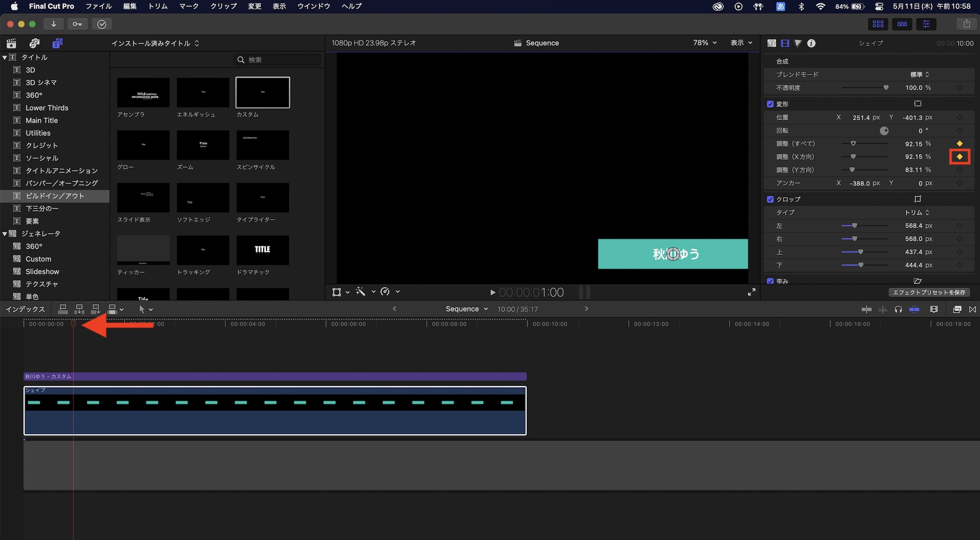Open the blend mode 標準 dropdown
Screen dimensions: 980x540
tap(919, 74)
